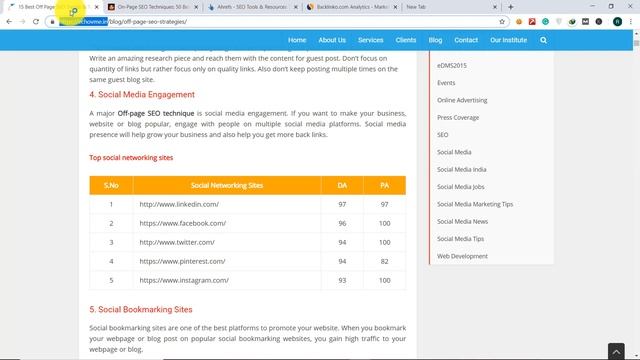Click the pinterest.com URL in the table
Screen dimensions: 640x360
[x=182, y=261]
